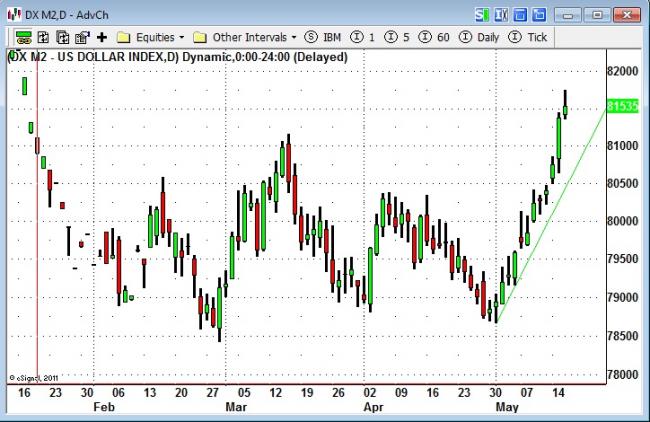
Task: Click the 80000 price axis label
Action: click(623, 221)
